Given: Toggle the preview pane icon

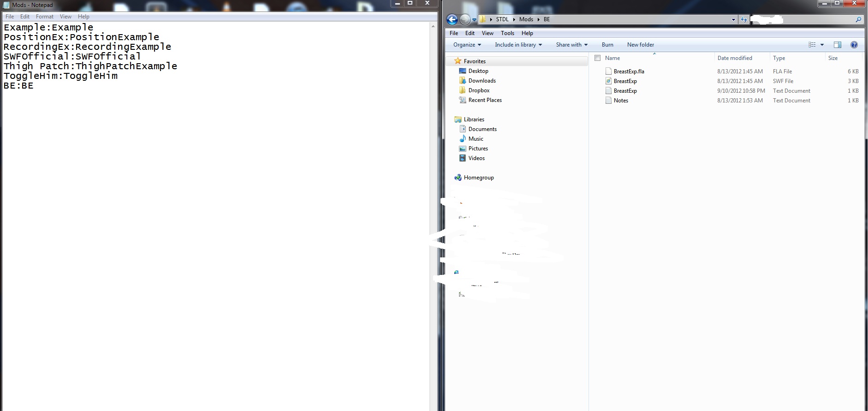Looking at the screenshot, I should pos(837,45).
